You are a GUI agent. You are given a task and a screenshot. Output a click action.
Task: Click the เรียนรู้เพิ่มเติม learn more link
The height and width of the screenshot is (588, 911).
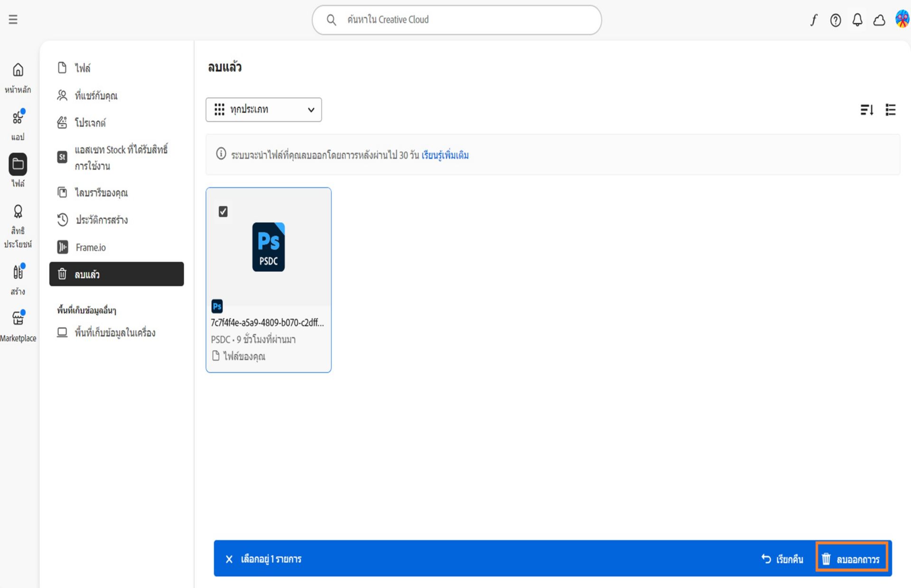click(x=445, y=155)
